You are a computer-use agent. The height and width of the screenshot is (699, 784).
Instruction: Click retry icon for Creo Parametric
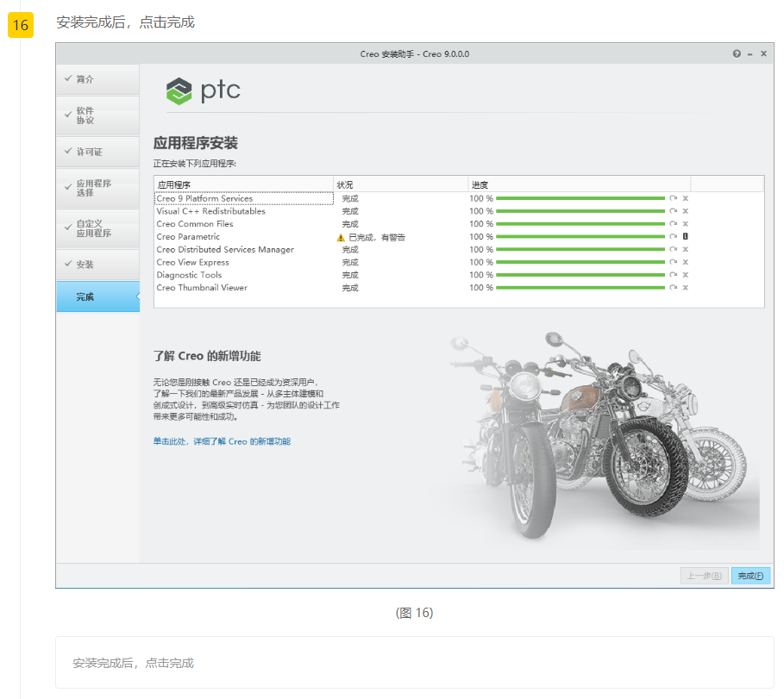pos(673,236)
